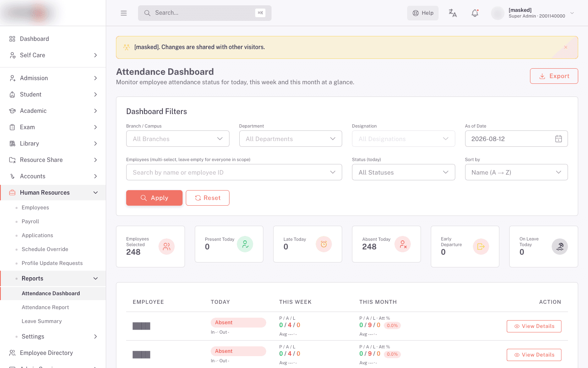588x368 pixels.
Task: Click the Employee Directory people icon
Action: [x=12, y=353]
